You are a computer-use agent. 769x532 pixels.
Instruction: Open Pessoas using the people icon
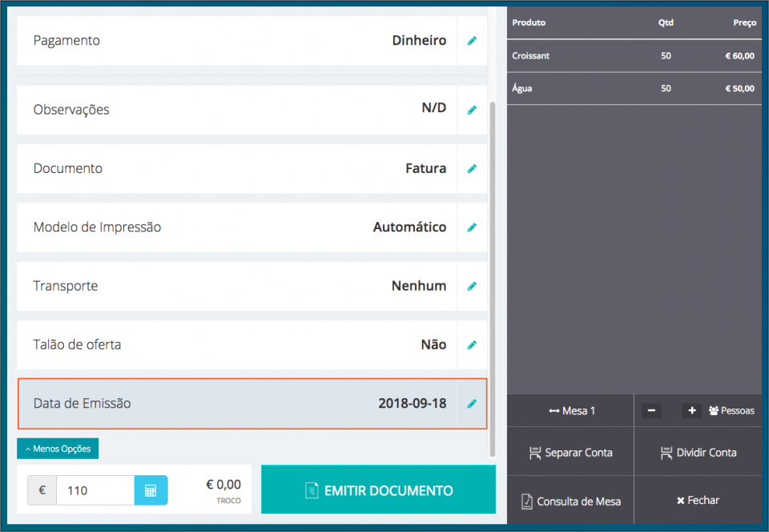(731, 409)
